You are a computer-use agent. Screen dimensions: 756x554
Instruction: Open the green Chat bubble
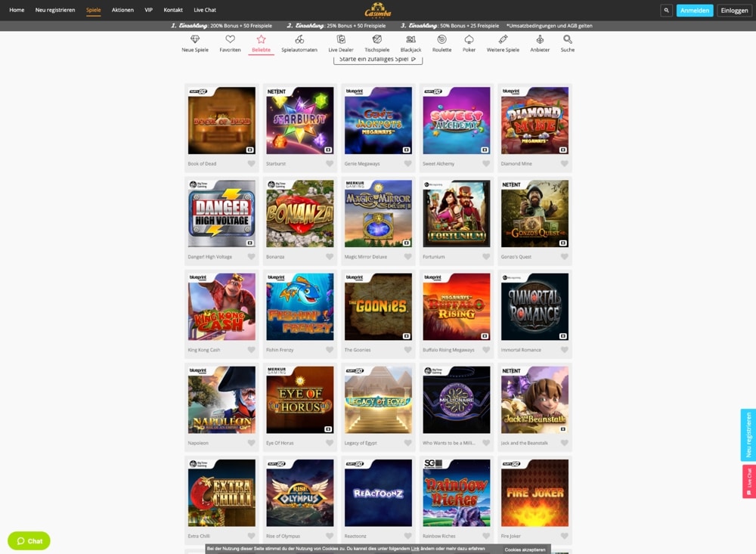pyautogui.click(x=29, y=540)
